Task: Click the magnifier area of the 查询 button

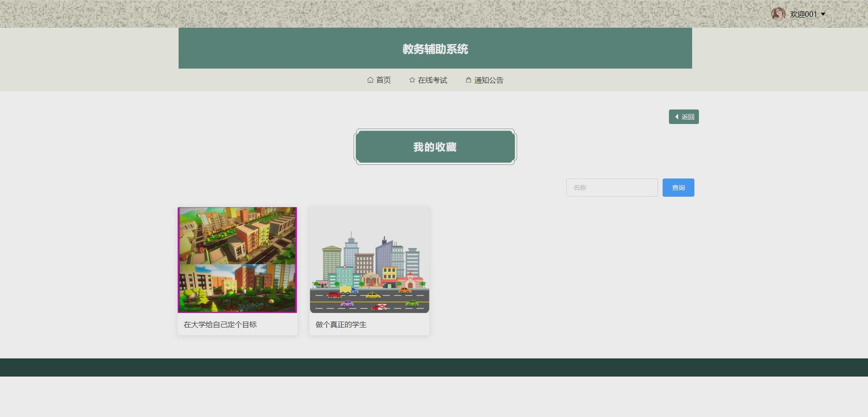Action: pos(678,187)
